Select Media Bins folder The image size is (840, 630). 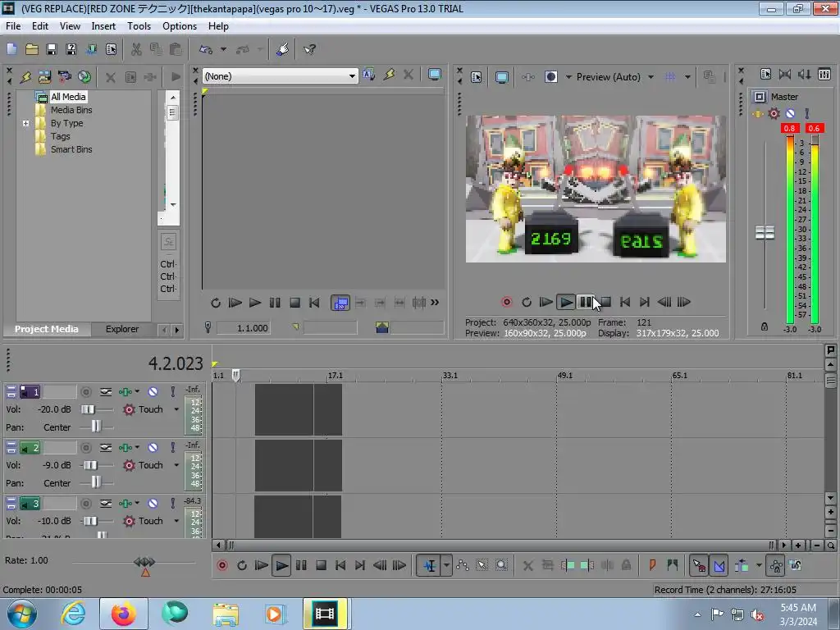coord(71,110)
